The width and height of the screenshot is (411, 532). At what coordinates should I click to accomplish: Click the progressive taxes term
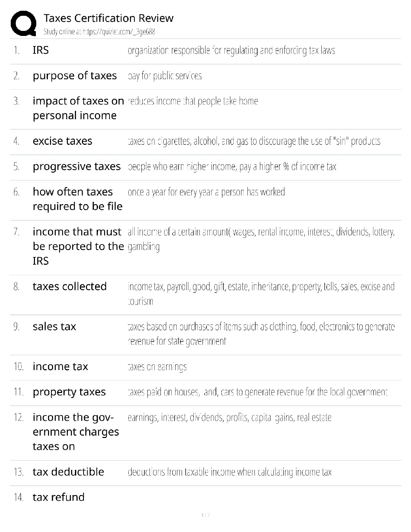click(77, 167)
